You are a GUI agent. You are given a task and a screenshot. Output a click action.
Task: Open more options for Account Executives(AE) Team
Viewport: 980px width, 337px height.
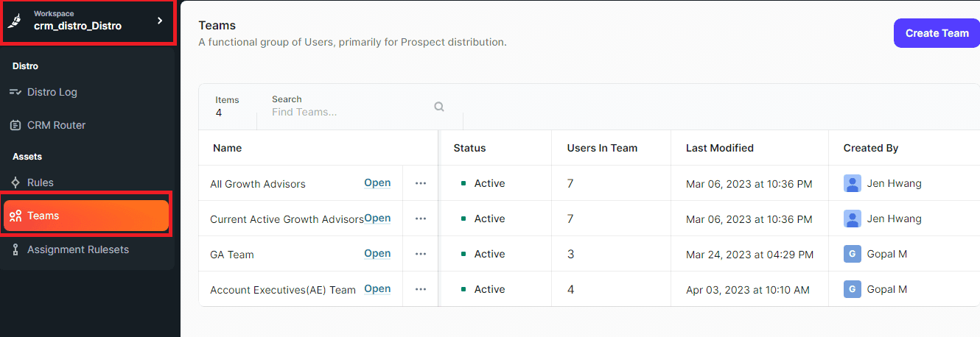click(421, 289)
